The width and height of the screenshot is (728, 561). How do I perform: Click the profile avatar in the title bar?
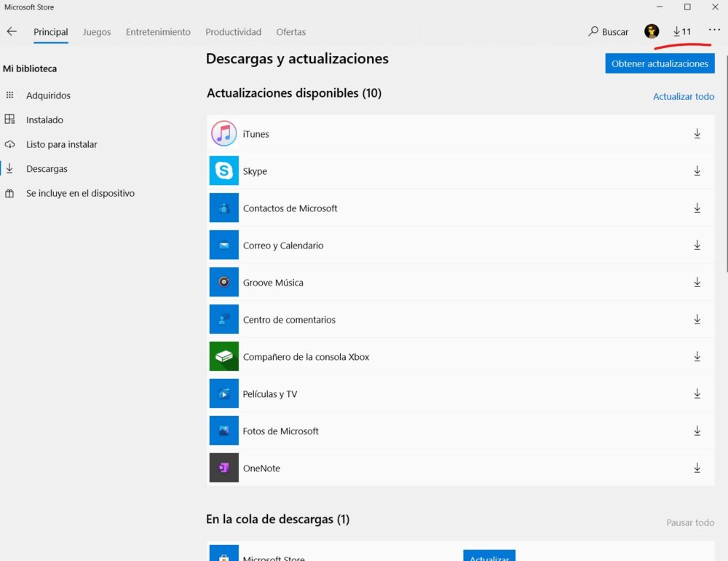(x=651, y=31)
